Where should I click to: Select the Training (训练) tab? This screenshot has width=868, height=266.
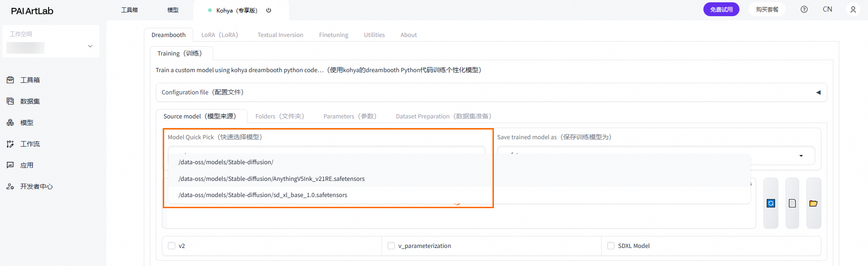tap(181, 54)
